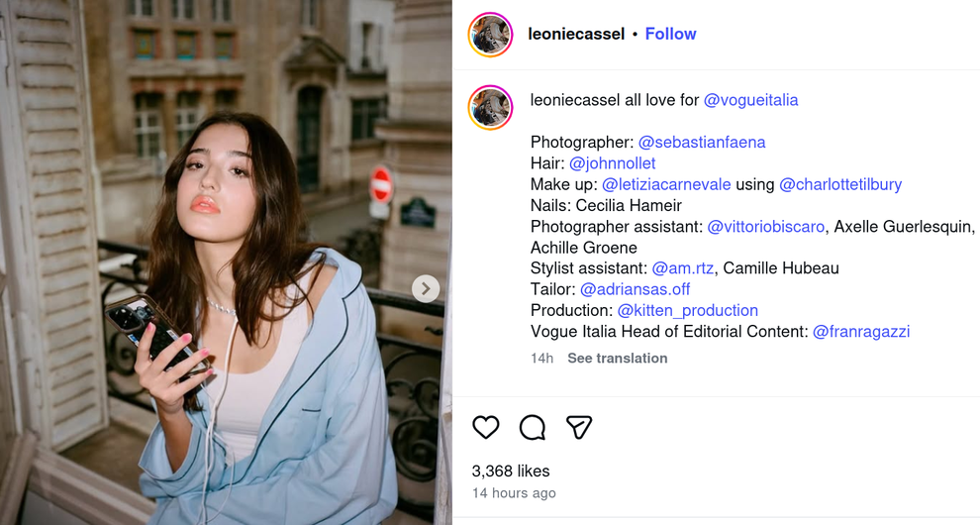Share post via paper plane icon

[x=579, y=427]
